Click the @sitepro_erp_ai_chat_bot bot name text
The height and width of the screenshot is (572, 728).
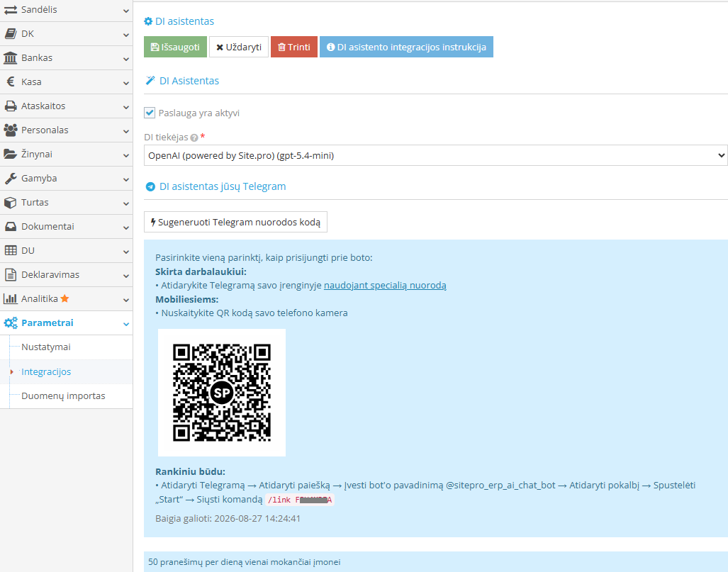click(x=500, y=486)
